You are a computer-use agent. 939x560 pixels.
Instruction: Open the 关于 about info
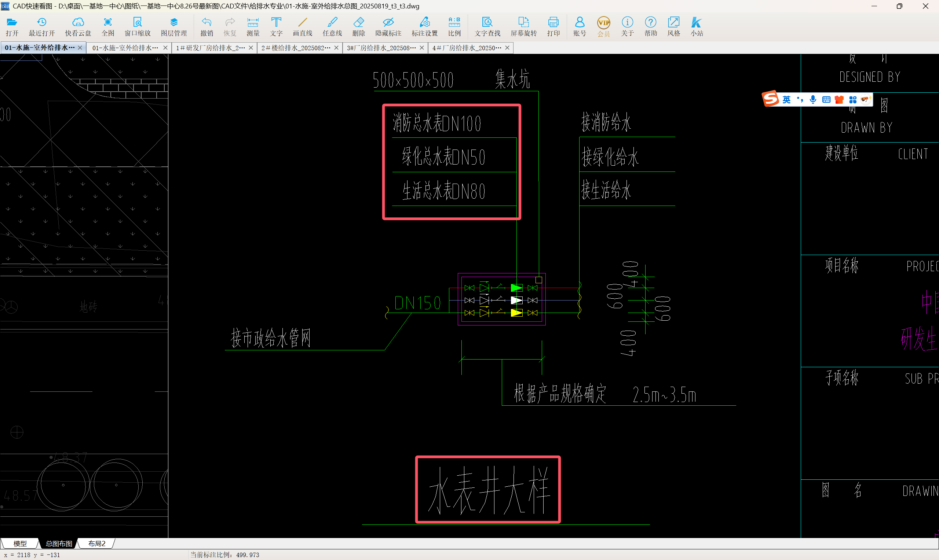click(628, 27)
